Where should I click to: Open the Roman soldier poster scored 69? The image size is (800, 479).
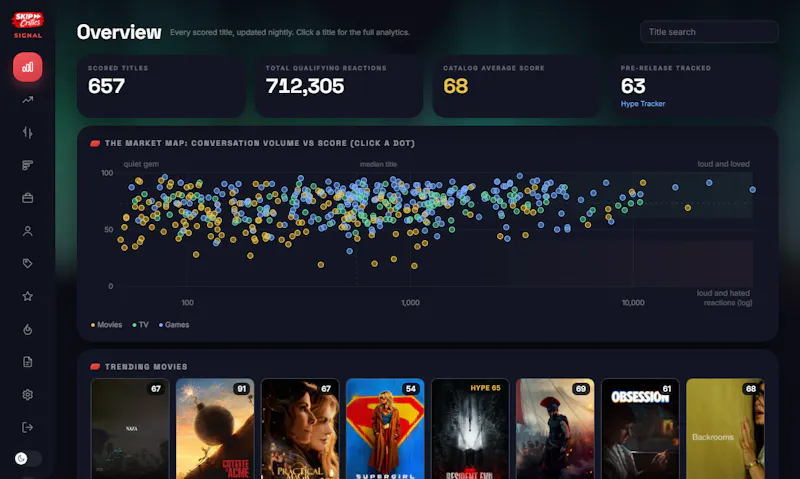555,428
